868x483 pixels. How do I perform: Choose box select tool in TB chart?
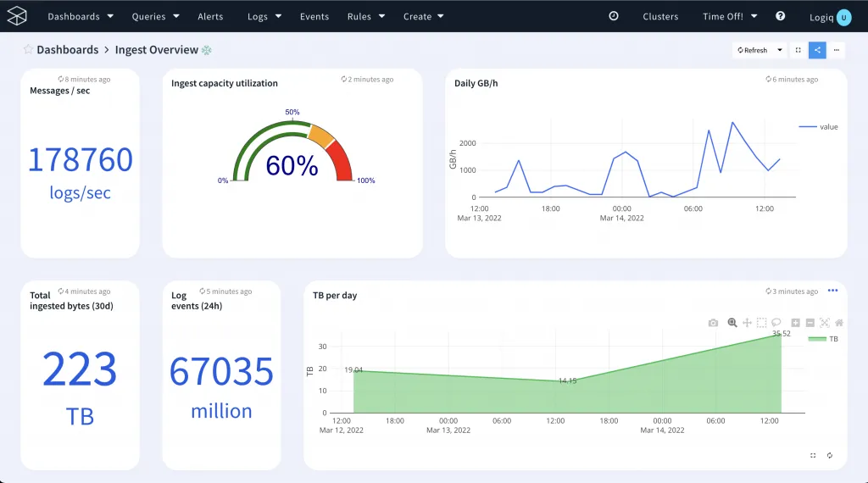coord(762,323)
